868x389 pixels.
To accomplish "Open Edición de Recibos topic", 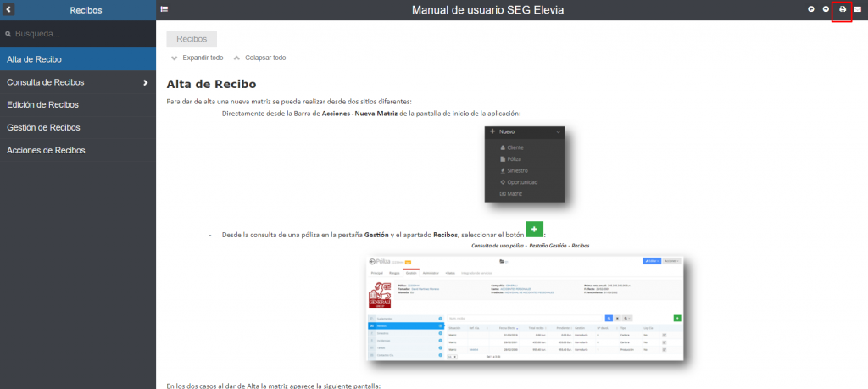I will 42,104.
